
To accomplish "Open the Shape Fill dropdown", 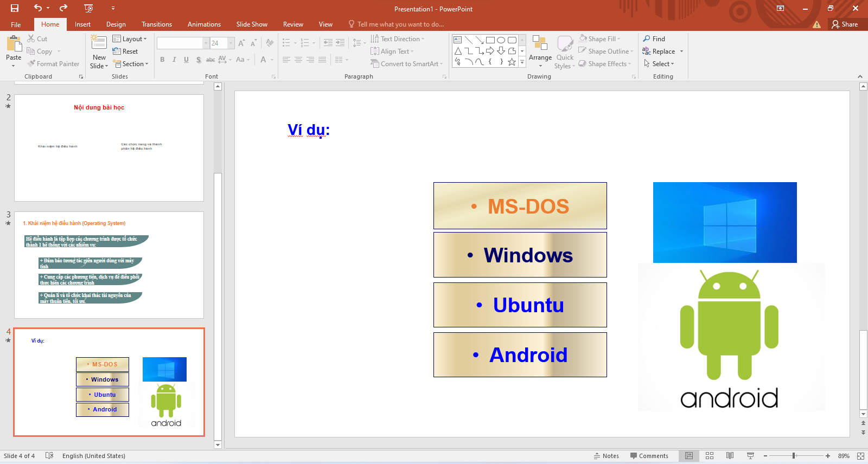I will tap(599, 39).
